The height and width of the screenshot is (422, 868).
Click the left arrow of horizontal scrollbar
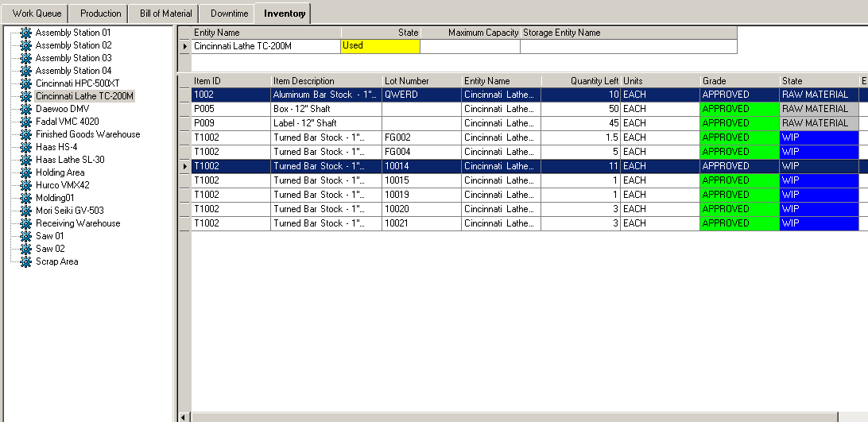click(184, 417)
